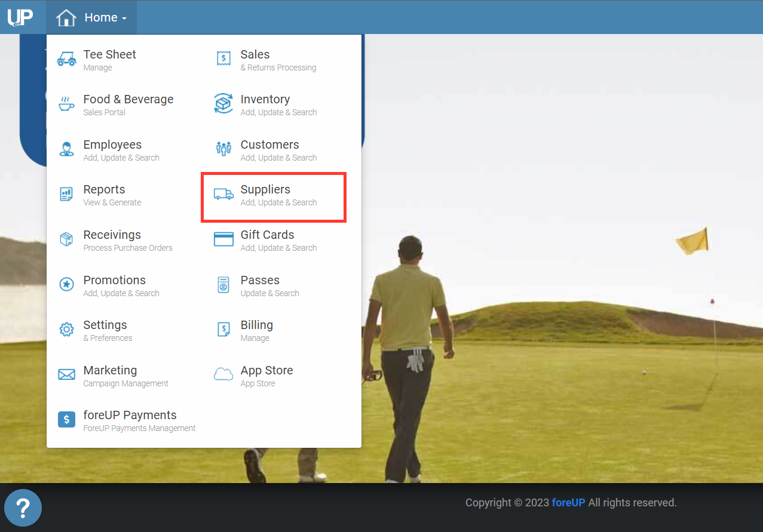This screenshot has width=763, height=532.
Task: Open the Customers group icon
Action: coord(223,149)
